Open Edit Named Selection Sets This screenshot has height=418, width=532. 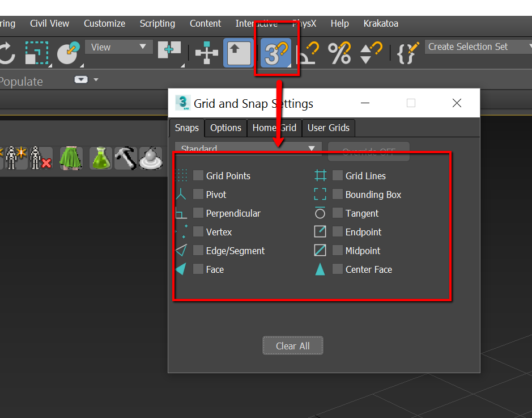408,53
